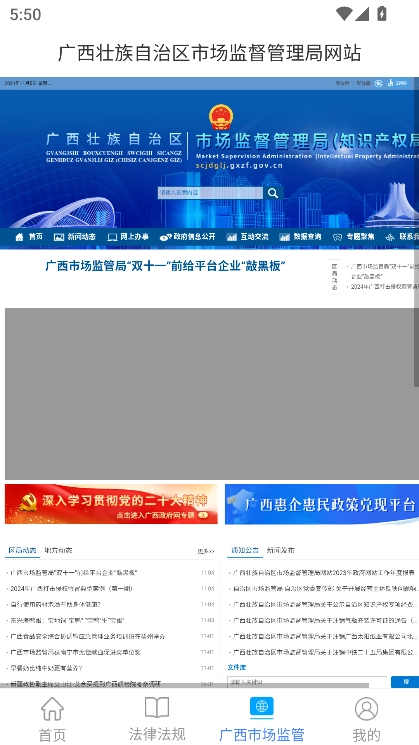Open news item 2024年广西打击侵权假冒典型案例（第一期）
The height and width of the screenshot is (745, 419).
coord(71,589)
